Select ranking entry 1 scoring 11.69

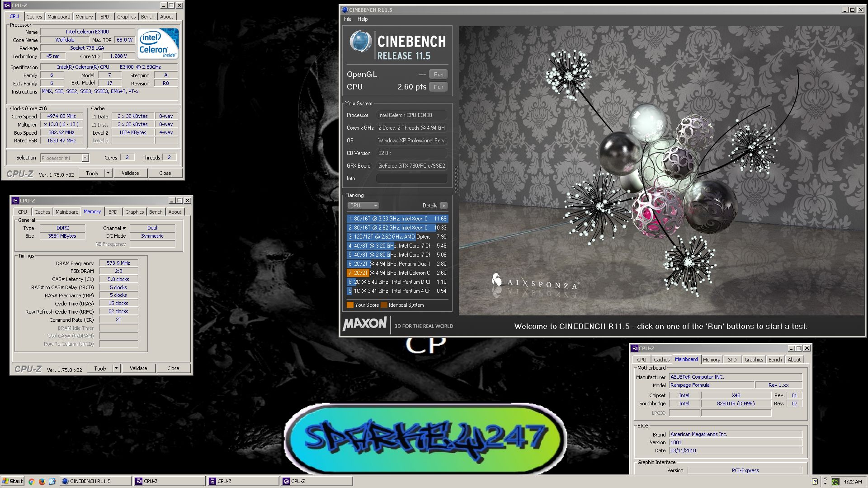click(x=397, y=219)
